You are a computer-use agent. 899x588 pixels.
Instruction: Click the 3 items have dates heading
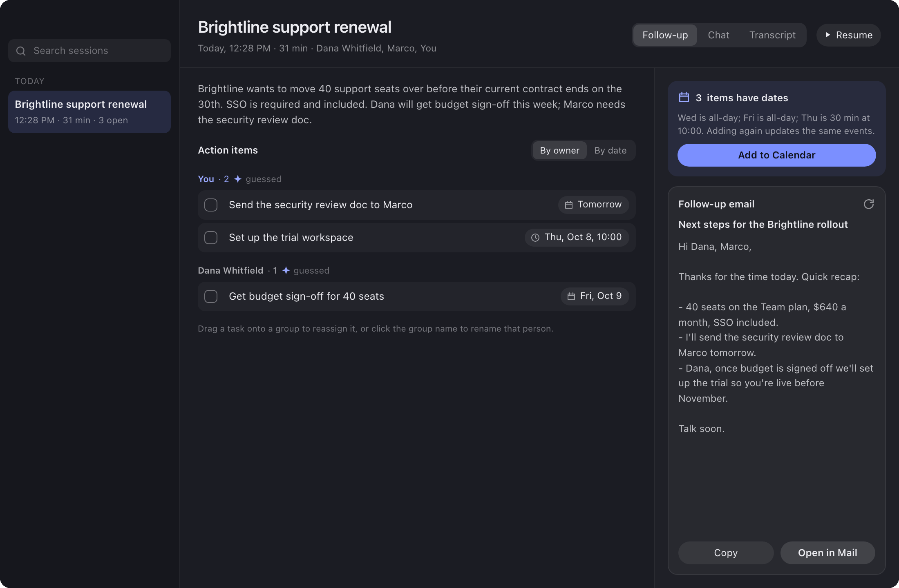pyautogui.click(x=742, y=98)
